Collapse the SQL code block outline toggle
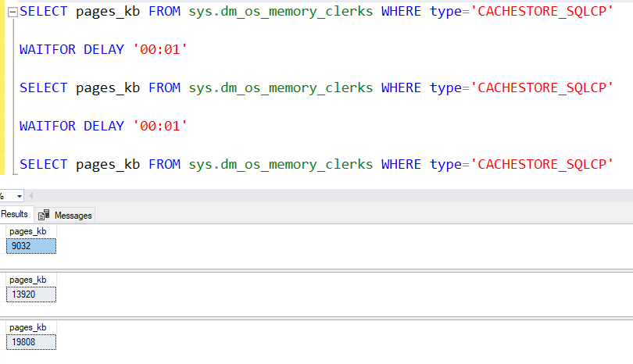This screenshot has height=364, width=633. coord(13,12)
